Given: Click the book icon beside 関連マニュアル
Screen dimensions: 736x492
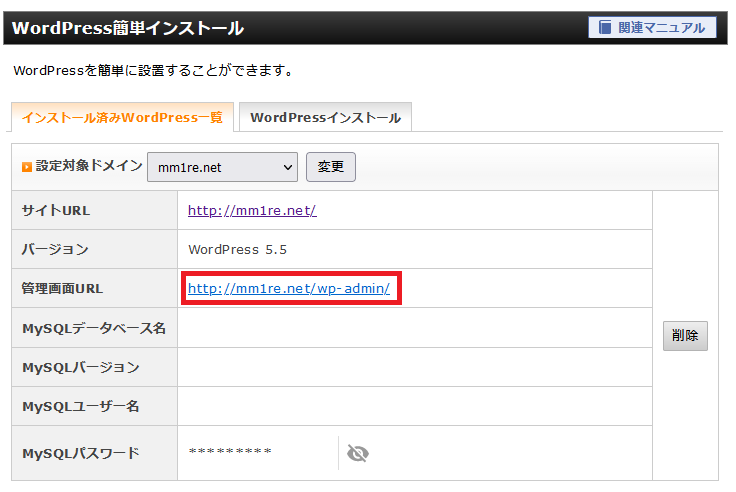Looking at the screenshot, I should 605,27.
